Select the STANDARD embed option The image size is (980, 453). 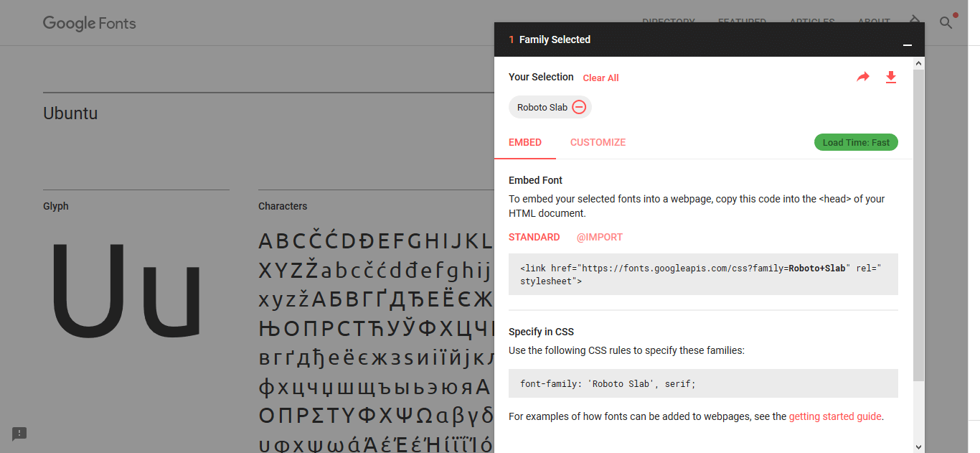[534, 237]
